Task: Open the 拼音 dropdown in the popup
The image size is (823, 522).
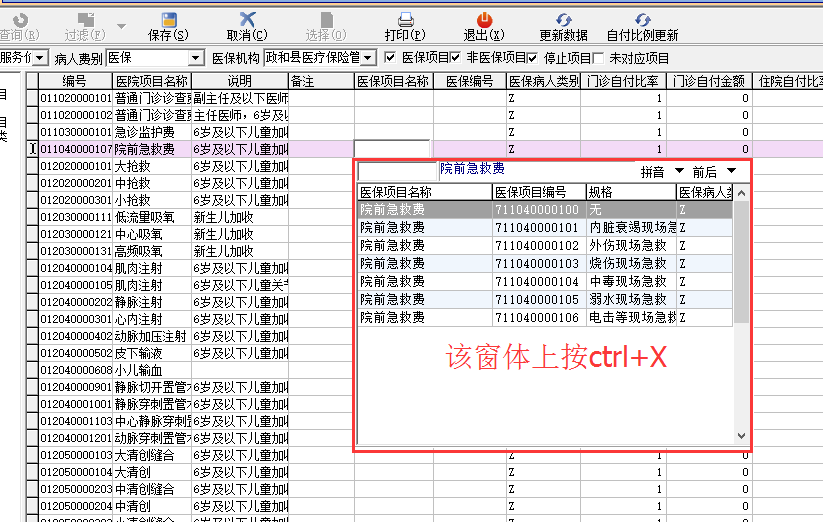Action: click(679, 171)
